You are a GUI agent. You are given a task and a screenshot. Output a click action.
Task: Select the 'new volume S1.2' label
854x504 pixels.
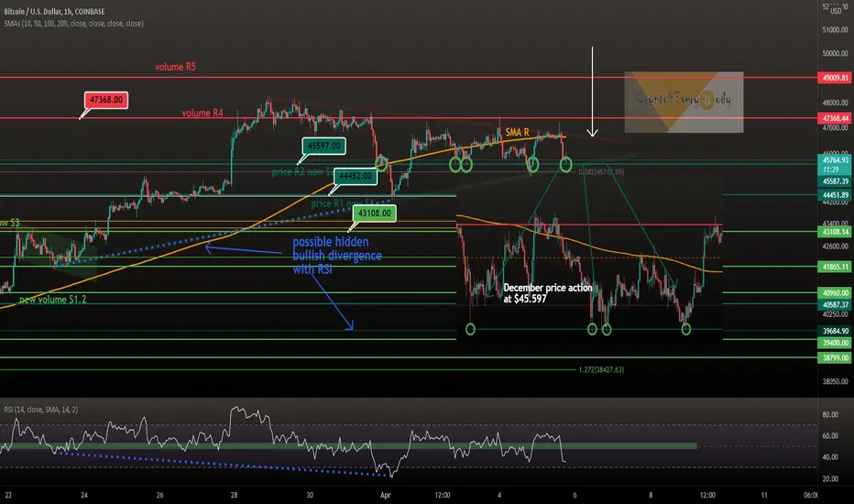[52, 300]
